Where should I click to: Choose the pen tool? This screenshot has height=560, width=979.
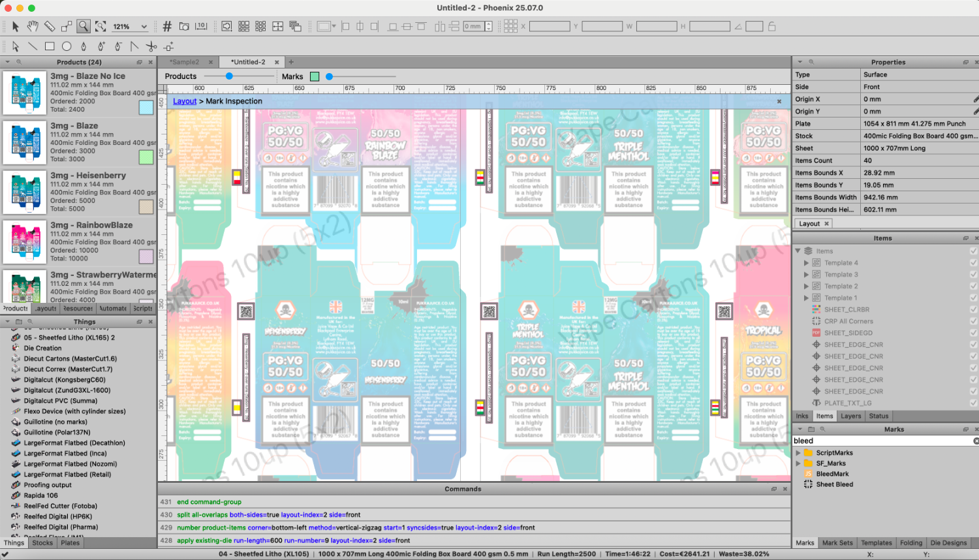click(84, 46)
